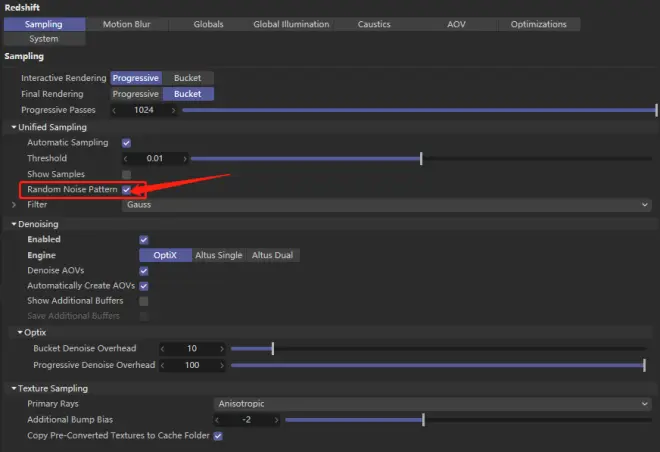Collapse the Denoising section
Image resolution: width=660 pixels, height=452 pixels.
click(x=13, y=224)
